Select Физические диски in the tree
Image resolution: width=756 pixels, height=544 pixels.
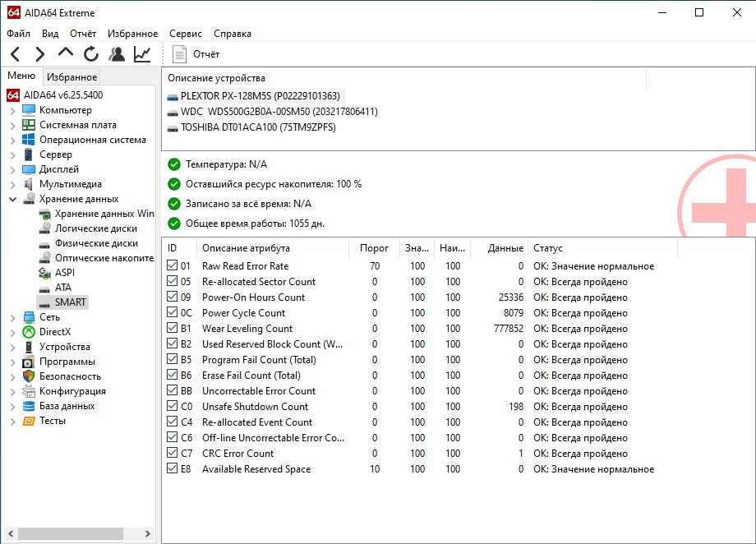tap(96, 243)
